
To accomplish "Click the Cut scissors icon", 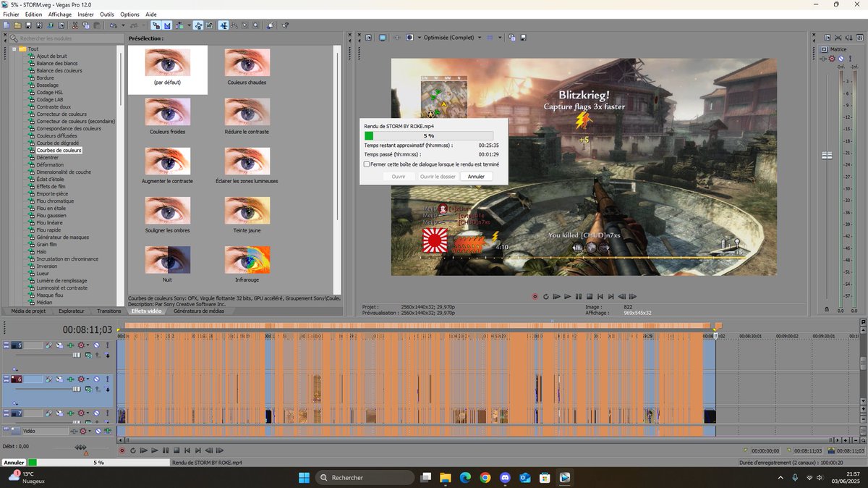I will point(75,25).
